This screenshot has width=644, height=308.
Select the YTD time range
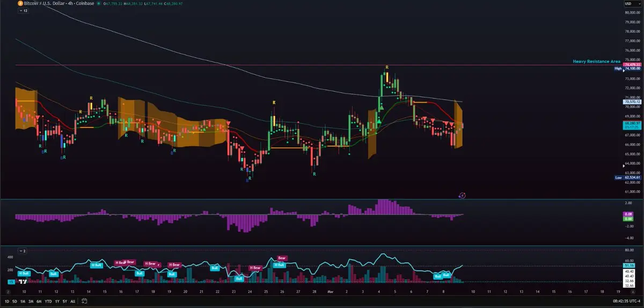tap(48, 302)
